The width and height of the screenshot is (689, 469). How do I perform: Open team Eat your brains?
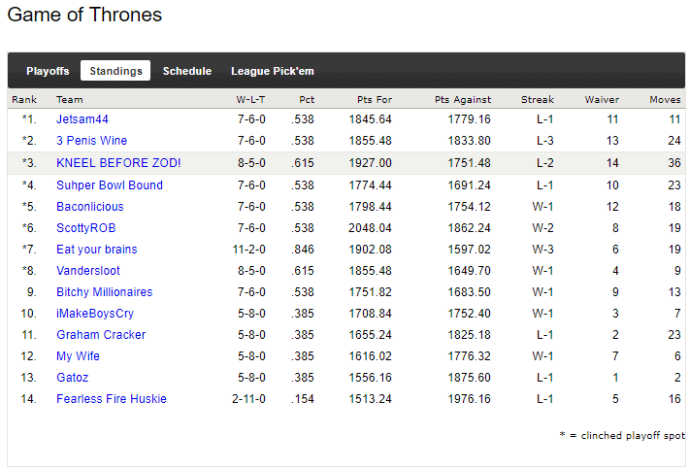click(97, 249)
